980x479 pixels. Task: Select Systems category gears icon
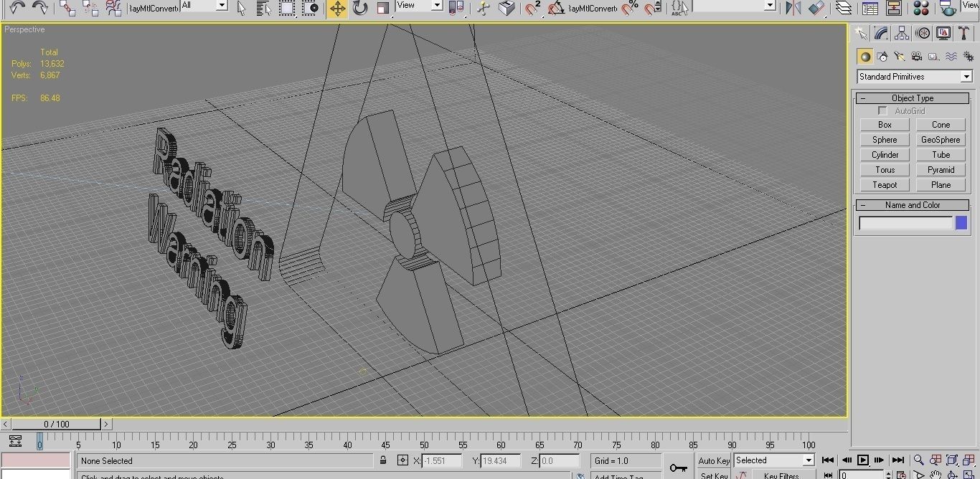968,57
